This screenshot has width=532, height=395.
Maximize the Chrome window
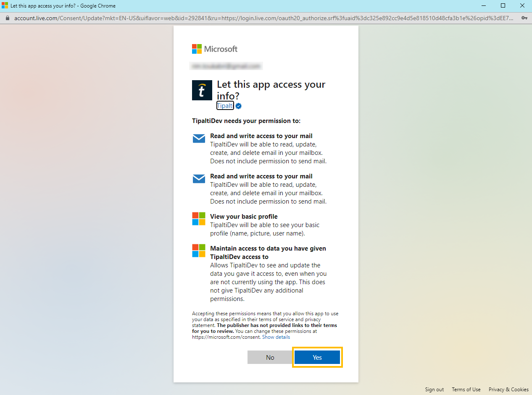[503, 5]
